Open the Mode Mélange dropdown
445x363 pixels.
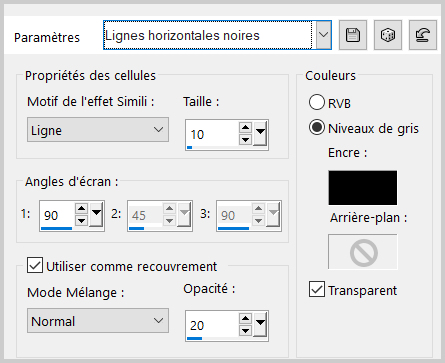(98, 321)
